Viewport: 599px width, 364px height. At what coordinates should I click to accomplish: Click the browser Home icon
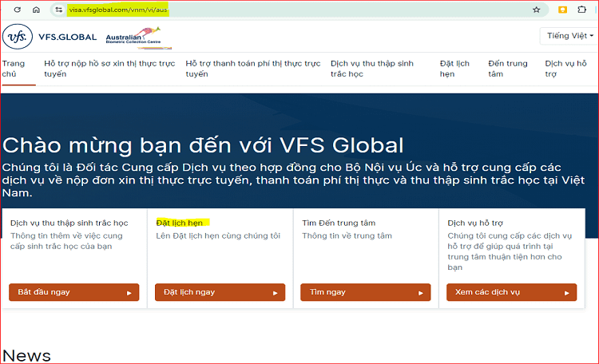[36, 10]
